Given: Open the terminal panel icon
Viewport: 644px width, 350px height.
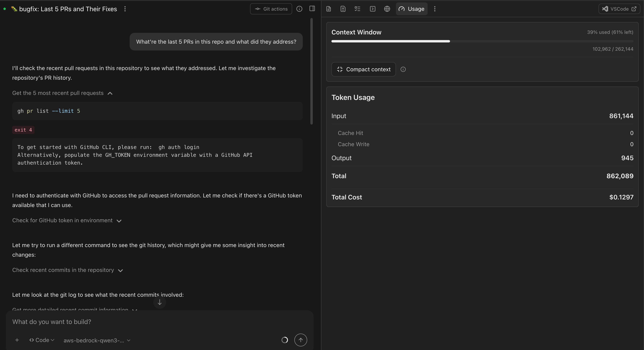Looking at the screenshot, I should pos(372,9).
